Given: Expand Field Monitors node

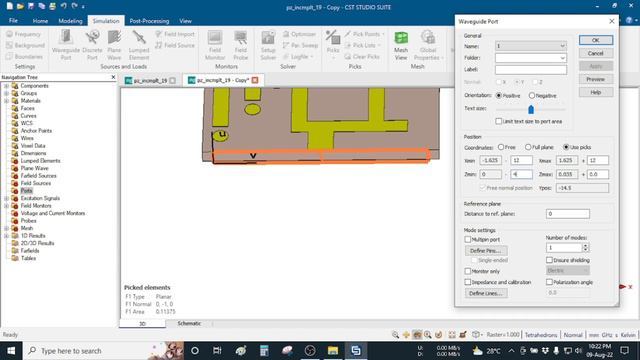Looking at the screenshot, I should [7, 206].
